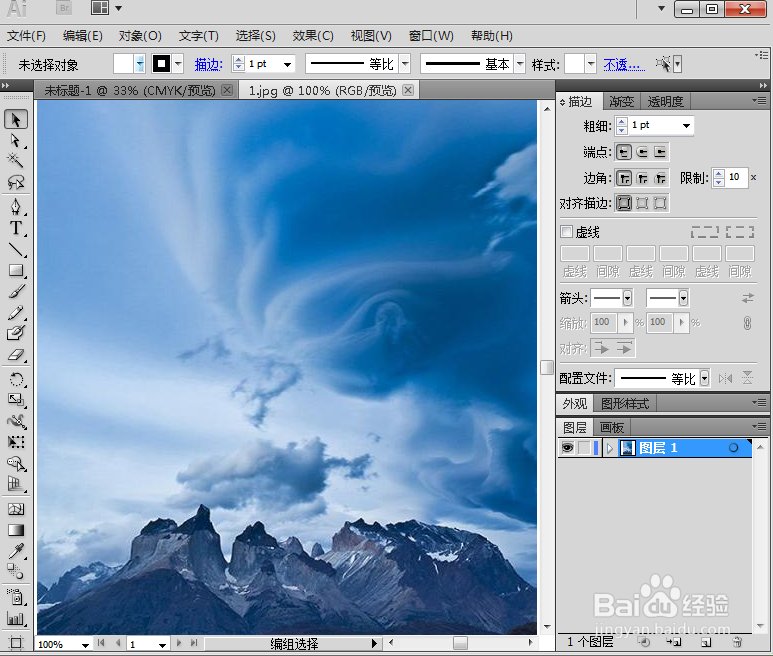Switch to the 画板 panel tab
773x656 pixels.
coord(612,427)
